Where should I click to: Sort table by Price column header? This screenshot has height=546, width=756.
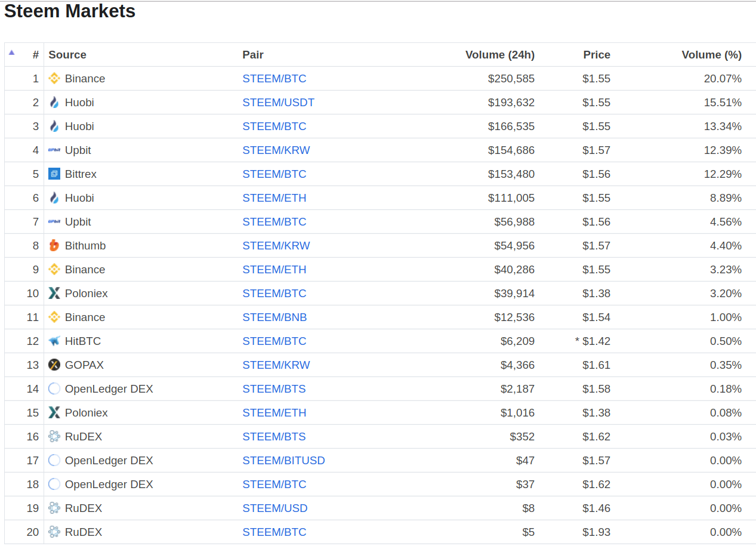(597, 54)
